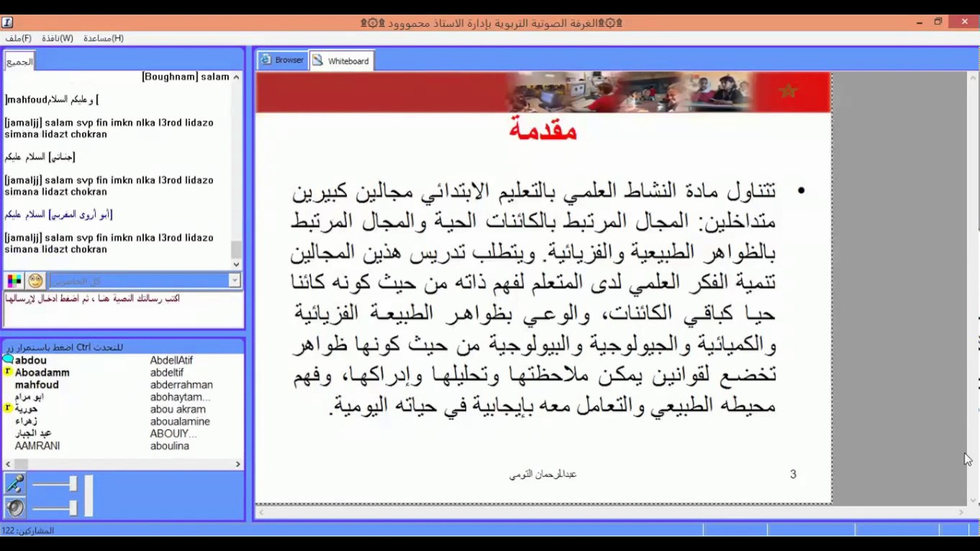The width and height of the screenshot is (980, 551).
Task: Select user AAMRANI in participant list
Action: point(37,445)
